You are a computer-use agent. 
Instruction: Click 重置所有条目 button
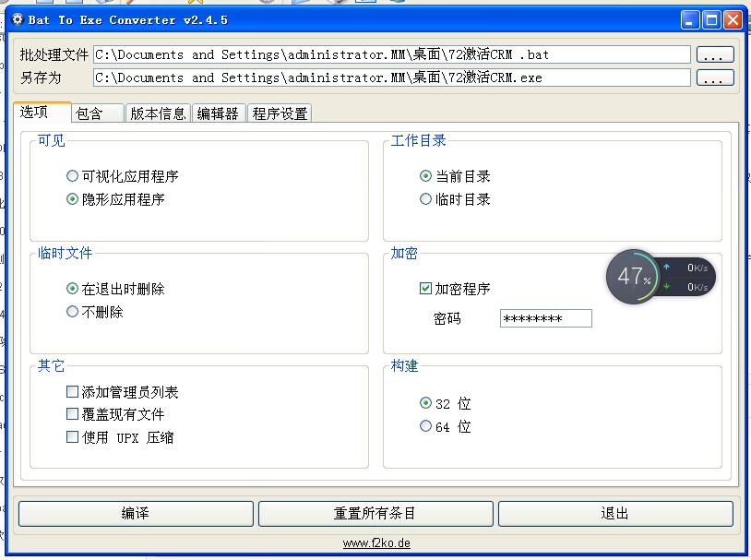click(375, 514)
